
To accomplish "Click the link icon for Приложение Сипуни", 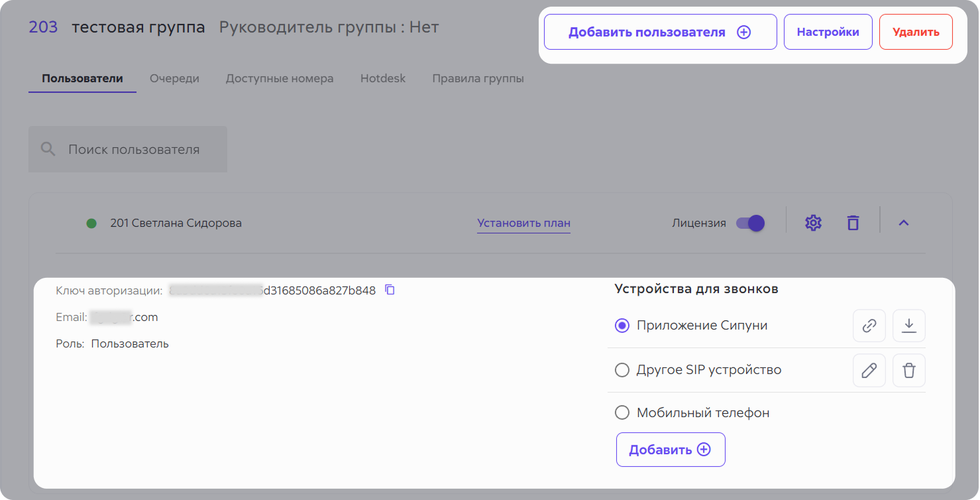I will (x=869, y=326).
